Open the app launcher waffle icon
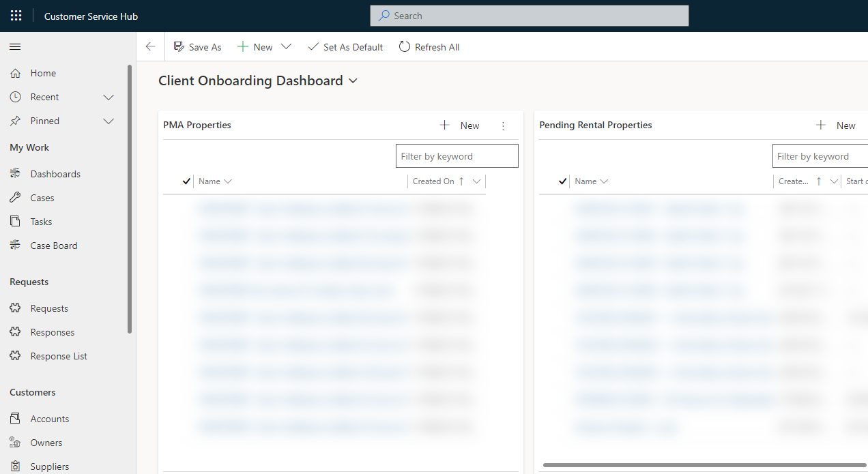This screenshot has height=474, width=868. (x=16, y=16)
